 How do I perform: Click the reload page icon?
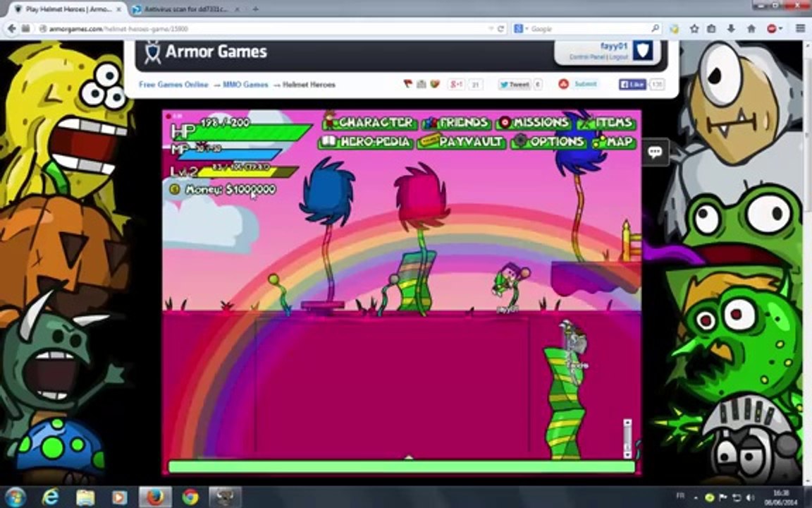click(x=500, y=29)
